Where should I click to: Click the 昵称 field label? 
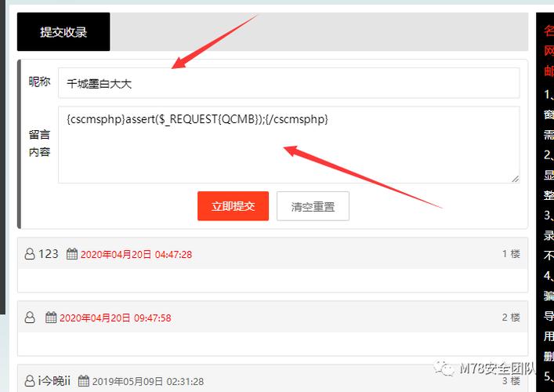(x=39, y=82)
